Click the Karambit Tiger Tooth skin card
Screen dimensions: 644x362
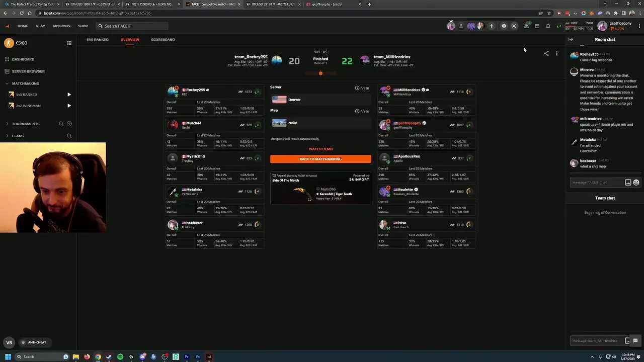(x=320, y=188)
